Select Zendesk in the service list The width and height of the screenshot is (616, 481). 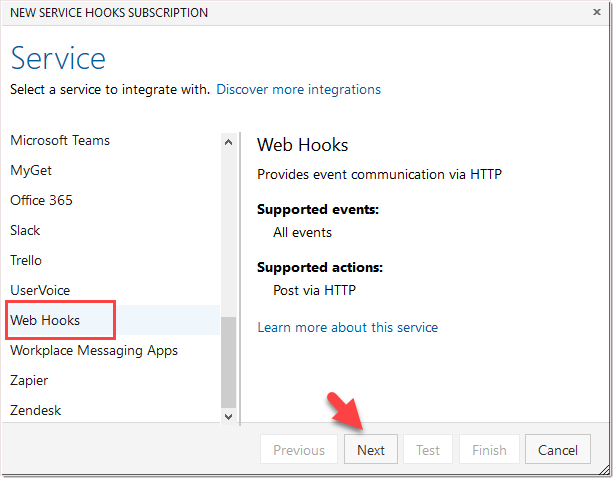(x=33, y=410)
